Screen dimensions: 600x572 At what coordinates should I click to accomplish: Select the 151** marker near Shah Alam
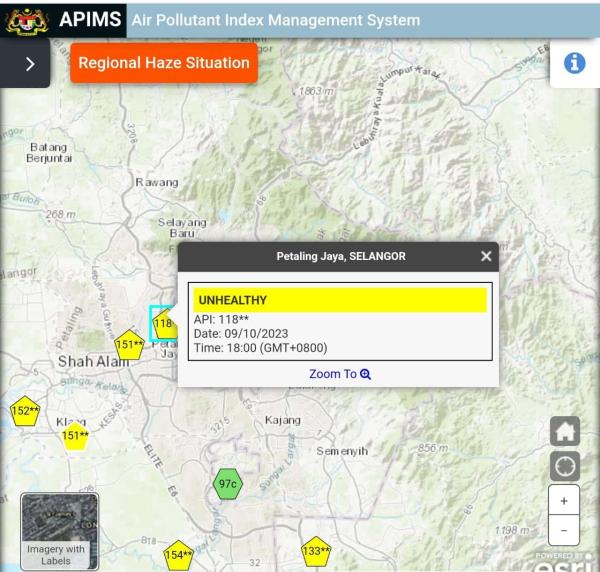[130, 345]
